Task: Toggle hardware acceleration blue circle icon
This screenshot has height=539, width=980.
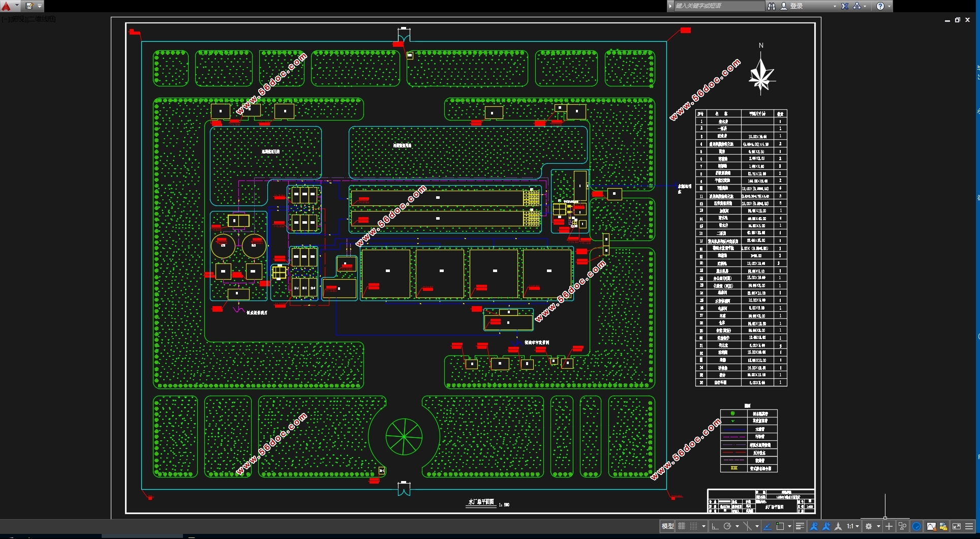Action: point(916,526)
